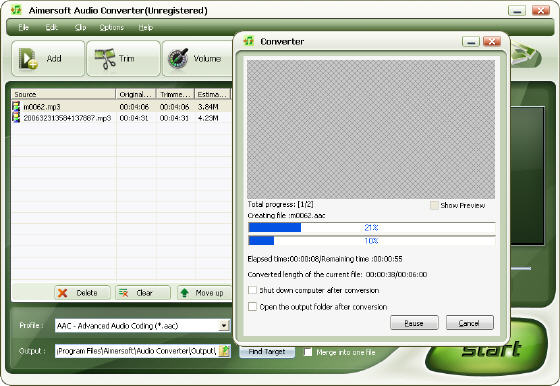Enable open the output folder after conversion
The width and height of the screenshot is (560, 386).
coord(252,306)
